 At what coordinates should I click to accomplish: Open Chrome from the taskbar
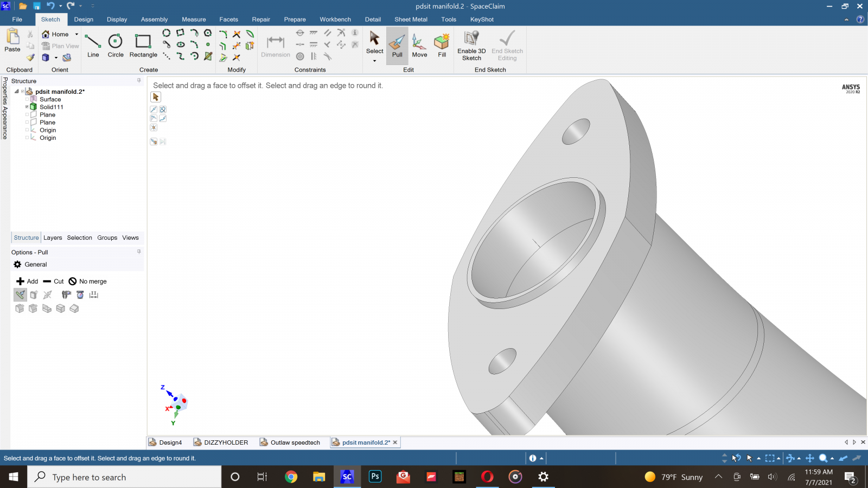point(291,477)
